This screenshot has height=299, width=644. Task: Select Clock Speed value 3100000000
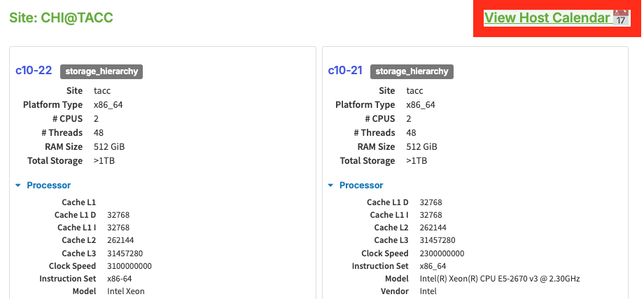tap(129, 266)
